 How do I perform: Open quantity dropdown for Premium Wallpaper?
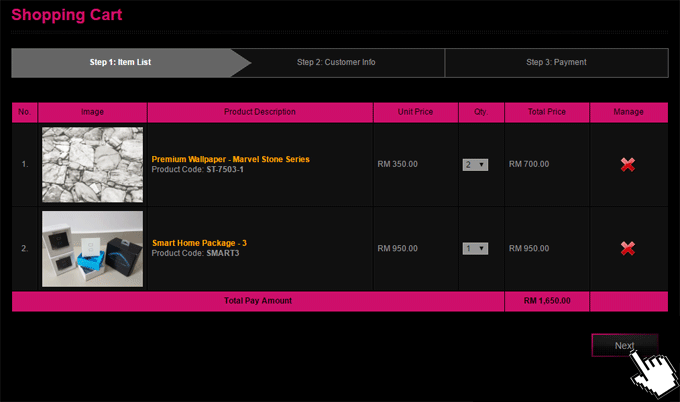pos(475,164)
